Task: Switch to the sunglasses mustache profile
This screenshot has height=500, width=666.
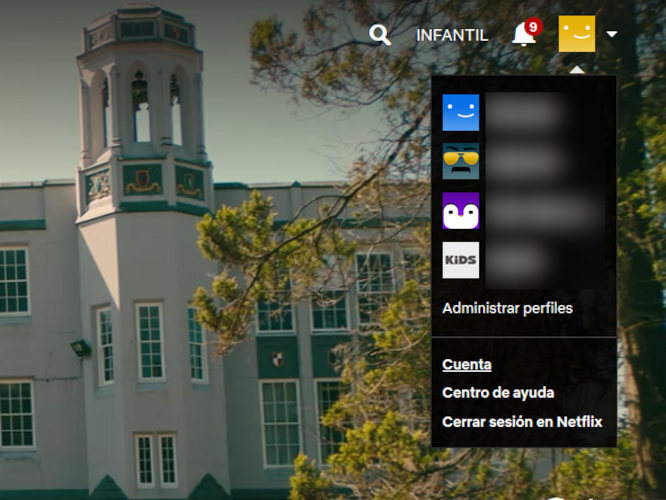Action: coord(460,161)
